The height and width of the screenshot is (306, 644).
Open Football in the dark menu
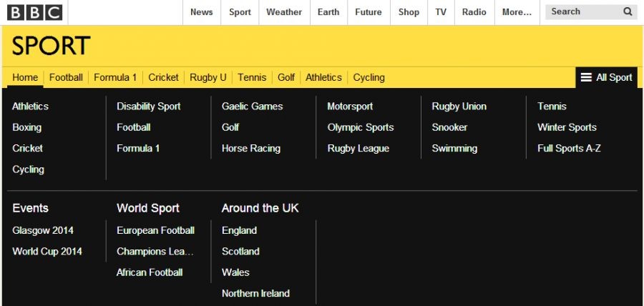[134, 127]
